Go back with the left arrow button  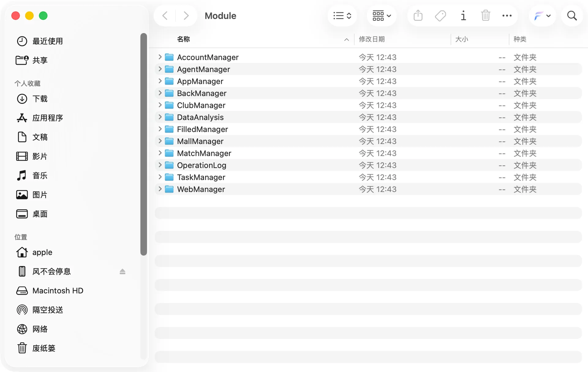pos(165,16)
